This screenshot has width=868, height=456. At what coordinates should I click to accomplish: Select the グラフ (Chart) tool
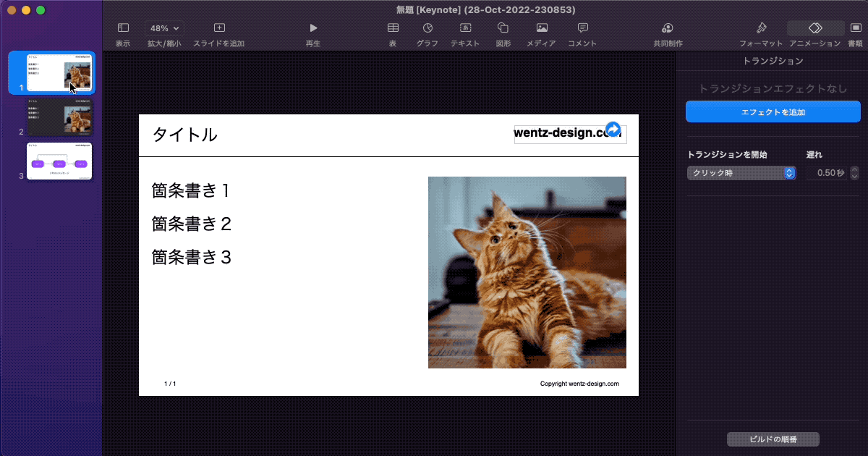pos(427,33)
